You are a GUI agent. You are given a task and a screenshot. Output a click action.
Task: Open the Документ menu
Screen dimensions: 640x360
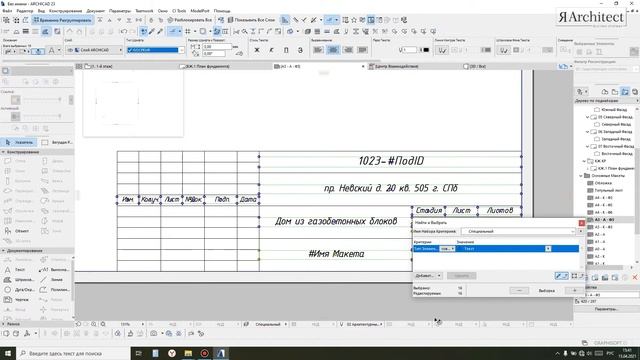point(96,11)
